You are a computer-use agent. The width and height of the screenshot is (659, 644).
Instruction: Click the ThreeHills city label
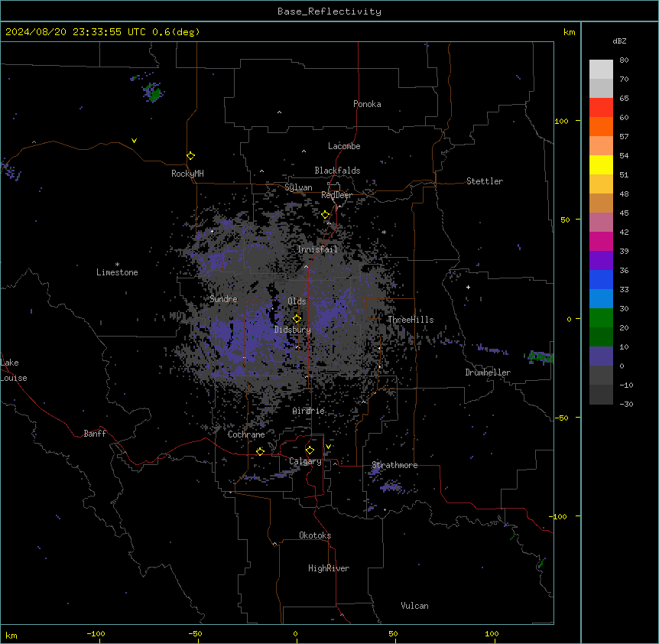(x=411, y=320)
